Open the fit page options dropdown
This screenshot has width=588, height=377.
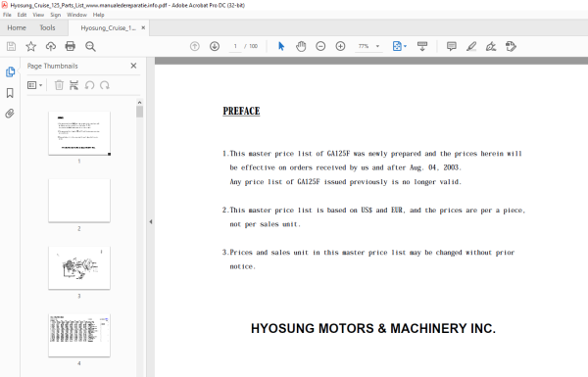tap(400, 46)
